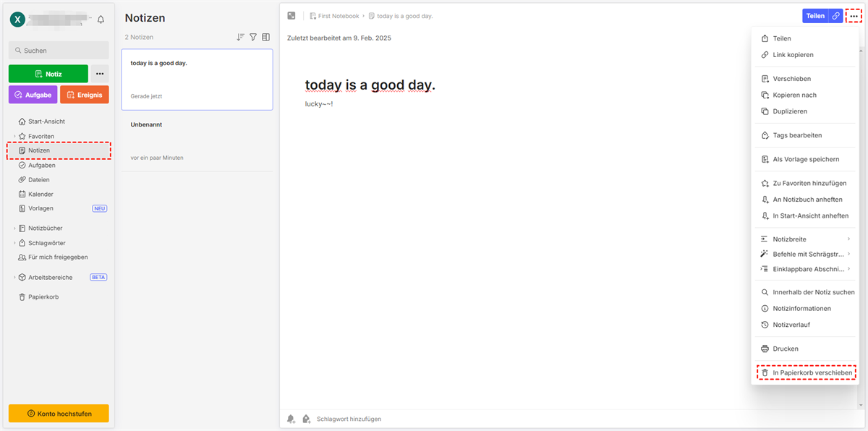Change the note list view layout
868x431 pixels.
coord(265,38)
